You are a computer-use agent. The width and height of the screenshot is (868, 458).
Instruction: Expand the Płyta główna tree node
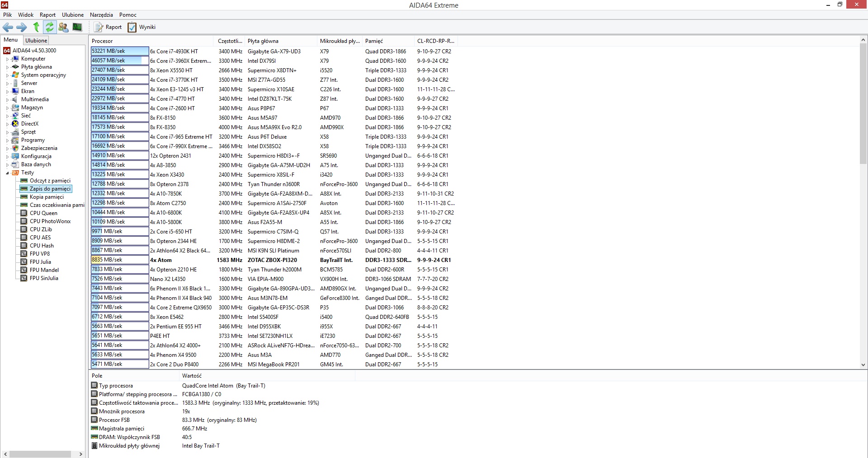click(x=7, y=67)
